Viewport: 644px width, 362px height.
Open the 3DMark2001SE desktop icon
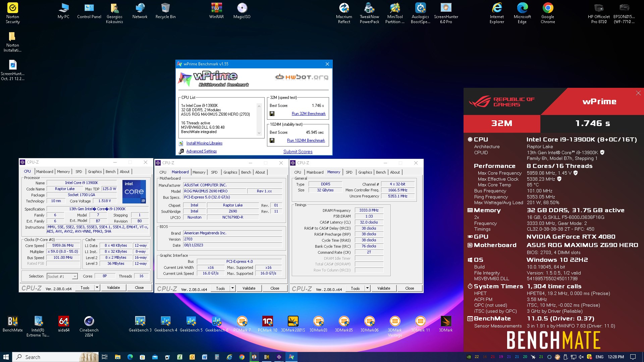(x=293, y=324)
